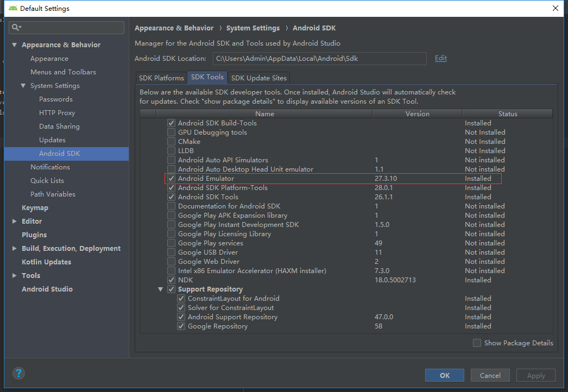Collapse Appearance & Behavior tree node
This screenshot has height=392, width=568.
(x=15, y=45)
